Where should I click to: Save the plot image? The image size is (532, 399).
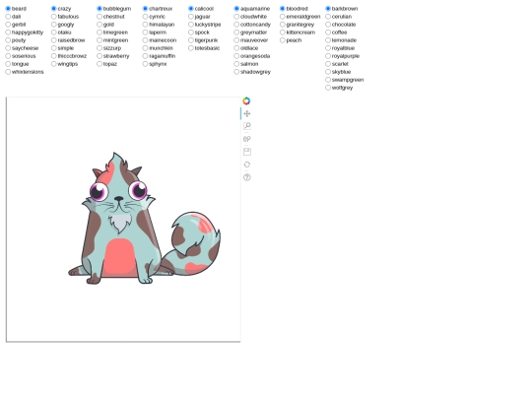pos(247,152)
